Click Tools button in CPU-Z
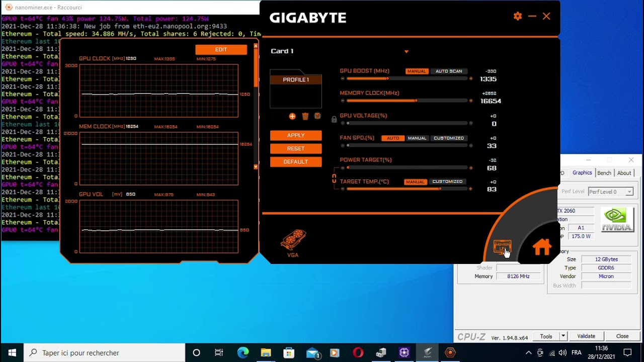644x362 pixels. [546, 336]
